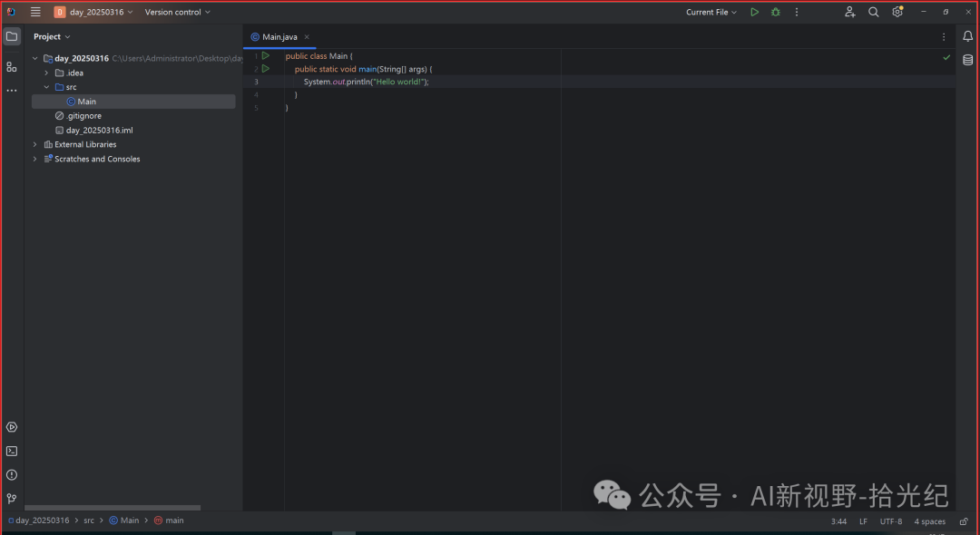Click the IntelliJ app logo

[11, 12]
